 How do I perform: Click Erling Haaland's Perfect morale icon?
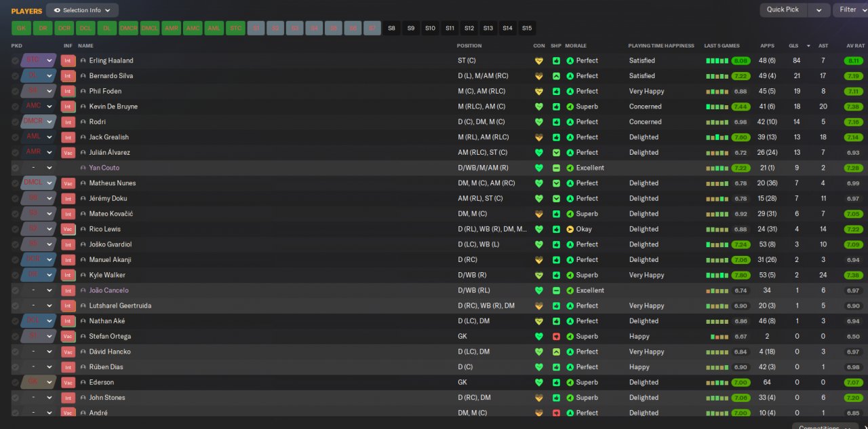570,60
